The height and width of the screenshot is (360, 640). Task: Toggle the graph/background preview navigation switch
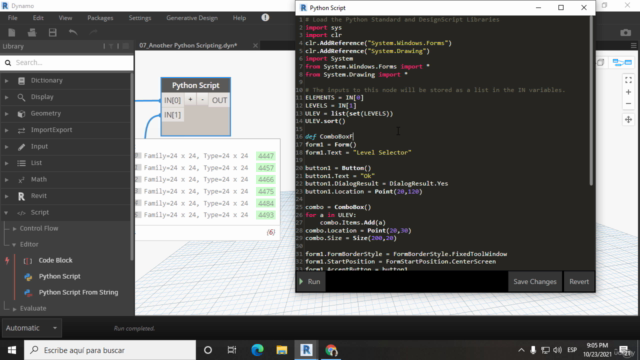point(622,62)
